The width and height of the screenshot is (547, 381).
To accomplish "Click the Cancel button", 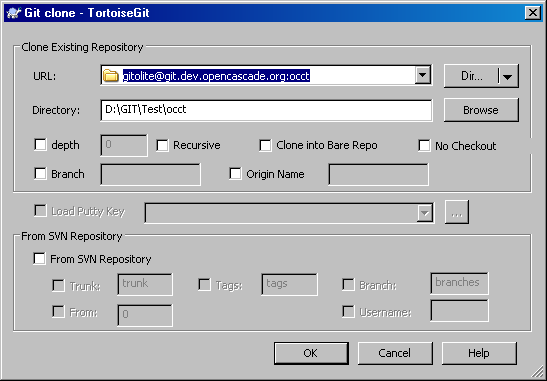I will pos(395,353).
